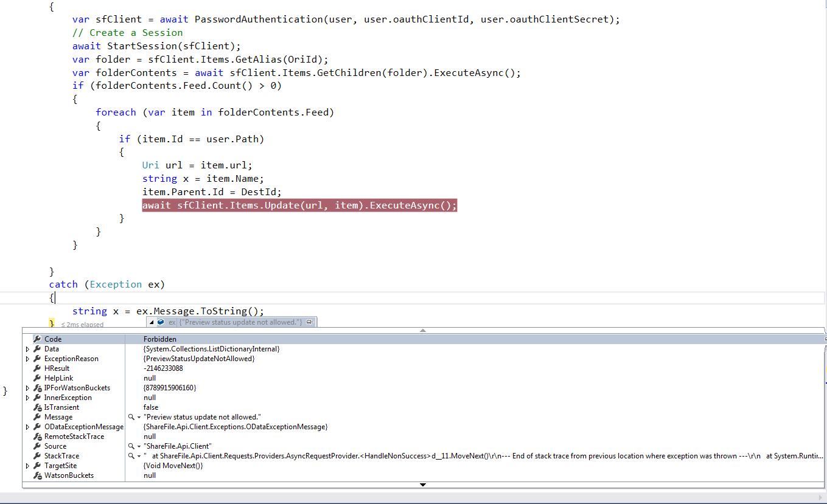The width and height of the screenshot is (827, 504).
Task: Select the {8789915906160} value
Action: (170, 388)
